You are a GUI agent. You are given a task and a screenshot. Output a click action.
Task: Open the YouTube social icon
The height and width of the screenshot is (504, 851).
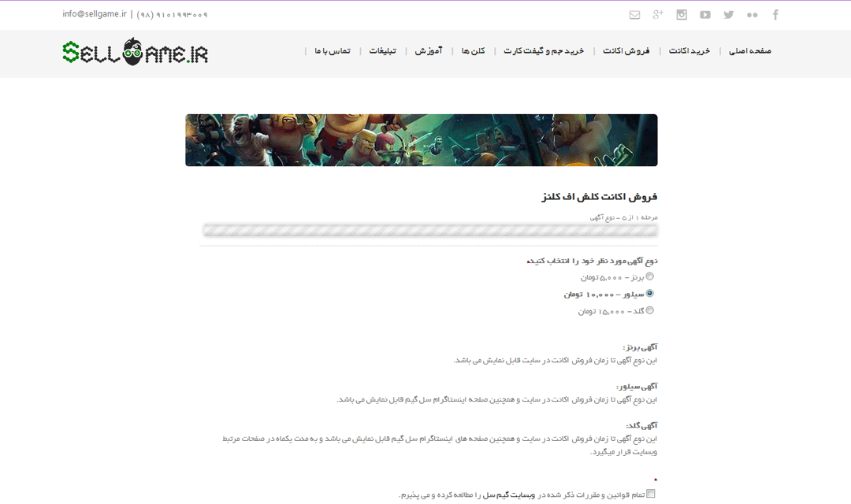(705, 15)
